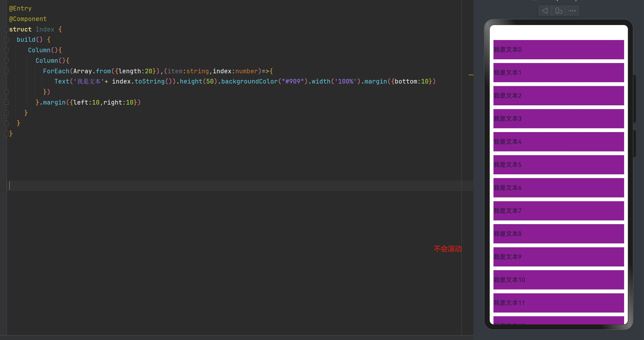
Task: Click the 我是文本11 row in the preview
Action: tap(558, 303)
